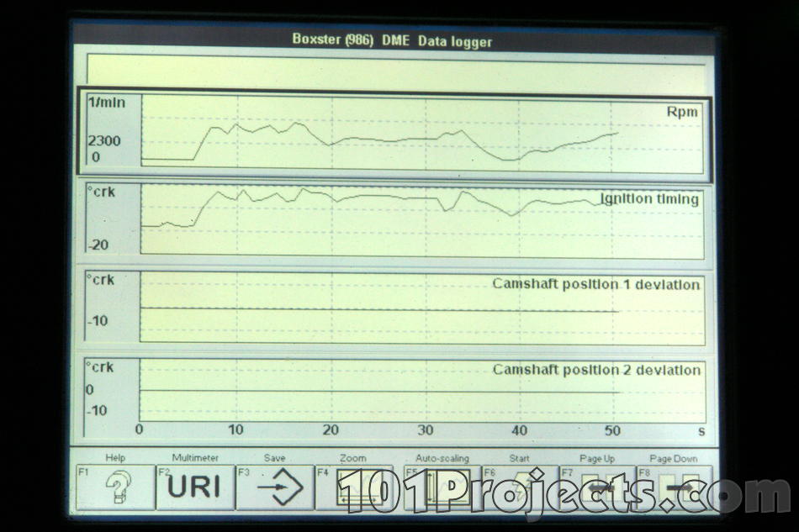
Task: Select the Camshaft position 1 deviation graph
Action: point(395,307)
